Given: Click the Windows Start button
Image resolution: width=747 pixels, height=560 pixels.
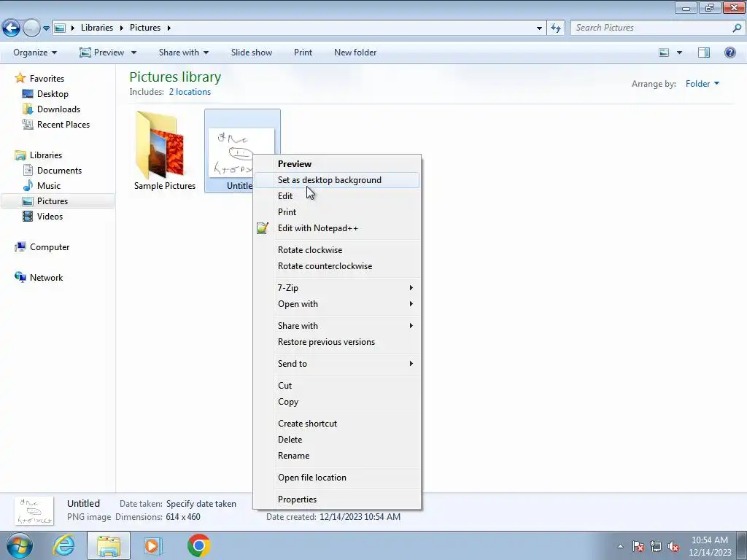Looking at the screenshot, I should (x=19, y=545).
